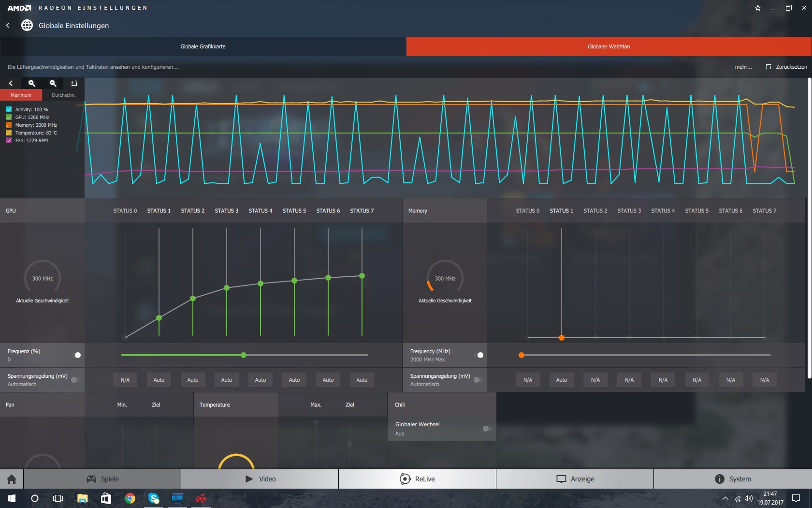812x508 pixels.
Task: Click the GPU Status 7 frequency point
Action: (x=362, y=276)
